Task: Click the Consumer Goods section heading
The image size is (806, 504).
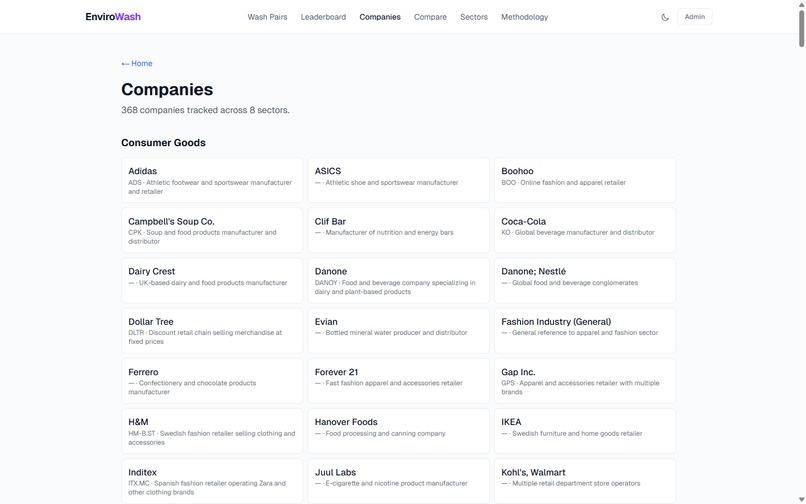Action: click(x=163, y=142)
